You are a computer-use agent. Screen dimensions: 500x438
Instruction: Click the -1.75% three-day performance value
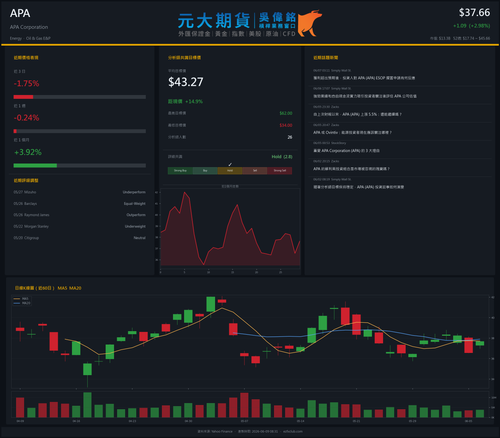click(x=26, y=83)
